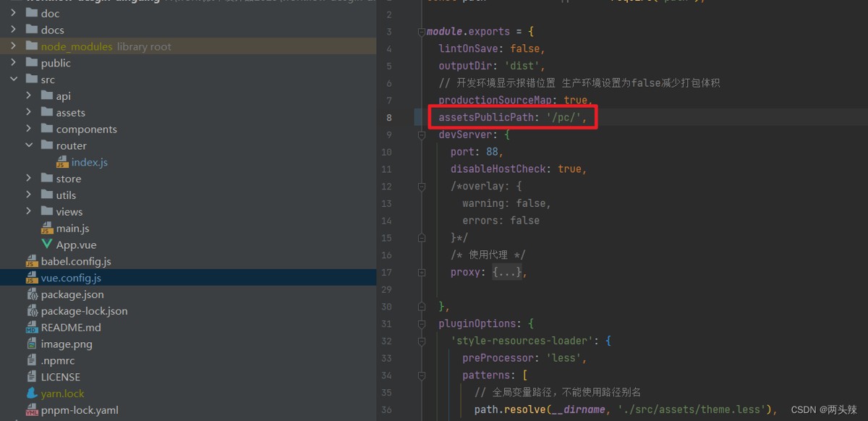The height and width of the screenshot is (421, 868).
Task: Click line number 29 in the gutter
Action: (386, 289)
